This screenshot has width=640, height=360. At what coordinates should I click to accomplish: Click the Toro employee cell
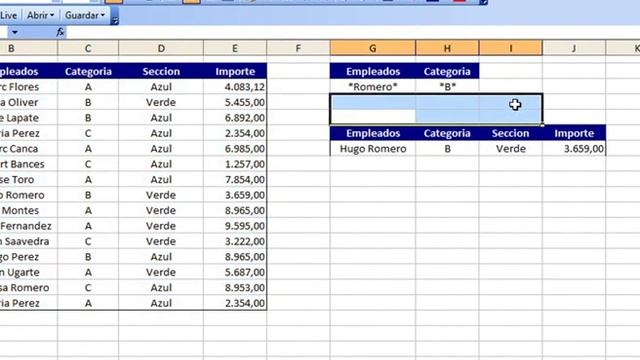click(29, 180)
